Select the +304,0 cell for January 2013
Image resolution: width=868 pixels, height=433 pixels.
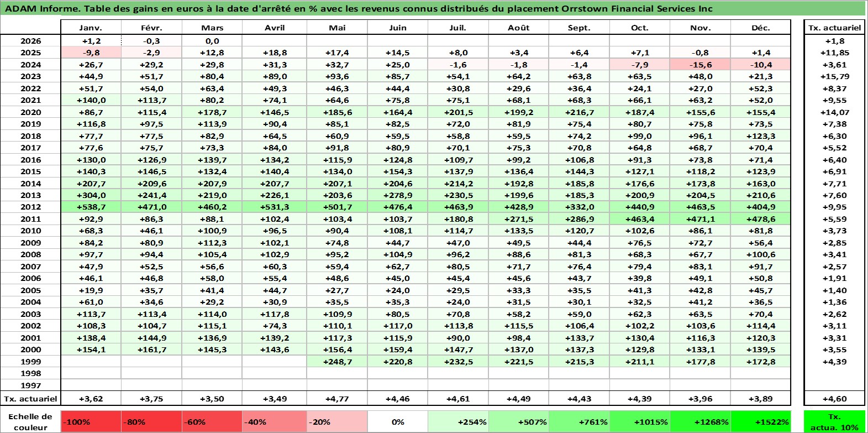coord(91,195)
